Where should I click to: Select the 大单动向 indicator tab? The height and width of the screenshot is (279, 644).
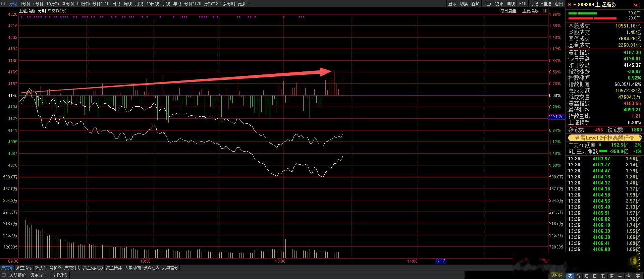132,268
